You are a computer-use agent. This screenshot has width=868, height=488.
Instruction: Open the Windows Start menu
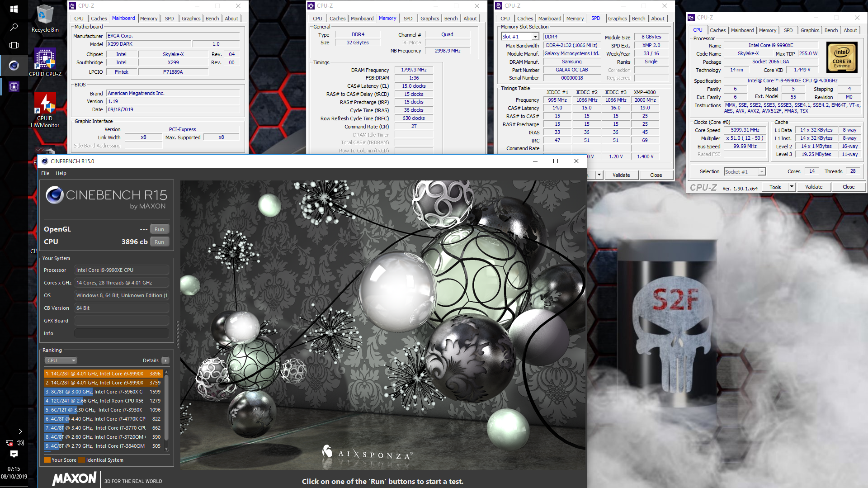tap(14, 9)
